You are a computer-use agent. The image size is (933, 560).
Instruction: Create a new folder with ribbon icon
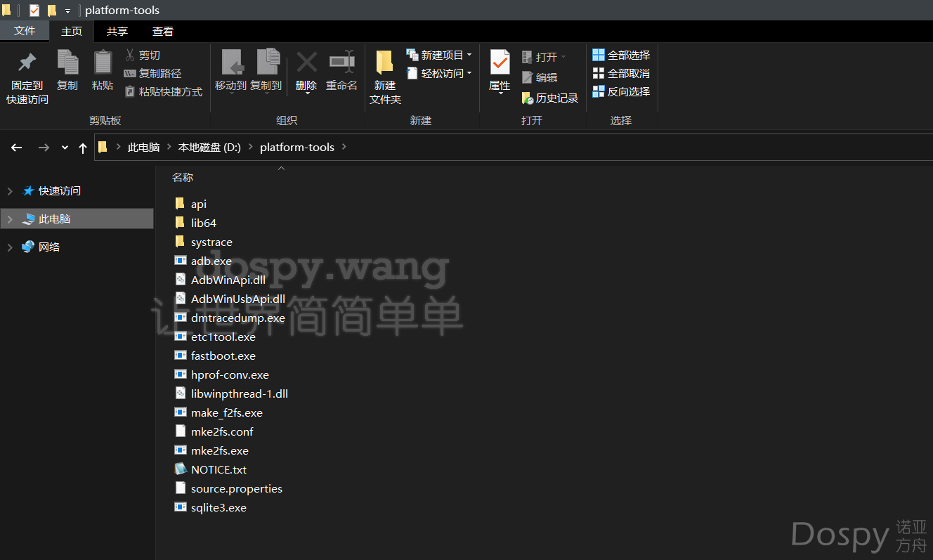pos(384,63)
